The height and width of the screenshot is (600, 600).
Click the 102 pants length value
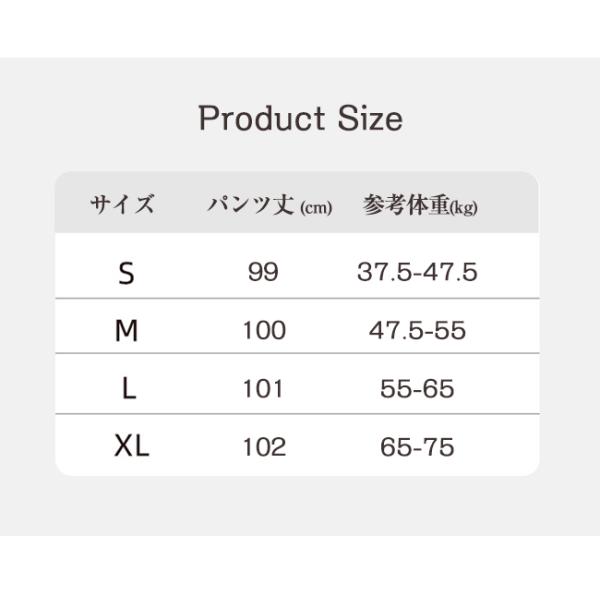click(x=264, y=446)
